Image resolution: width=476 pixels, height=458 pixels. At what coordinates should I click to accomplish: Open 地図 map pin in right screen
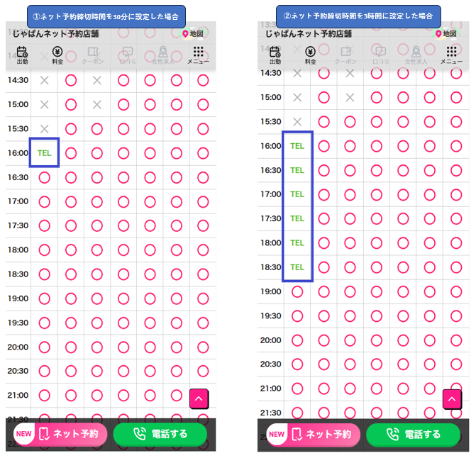pyautogui.click(x=446, y=33)
